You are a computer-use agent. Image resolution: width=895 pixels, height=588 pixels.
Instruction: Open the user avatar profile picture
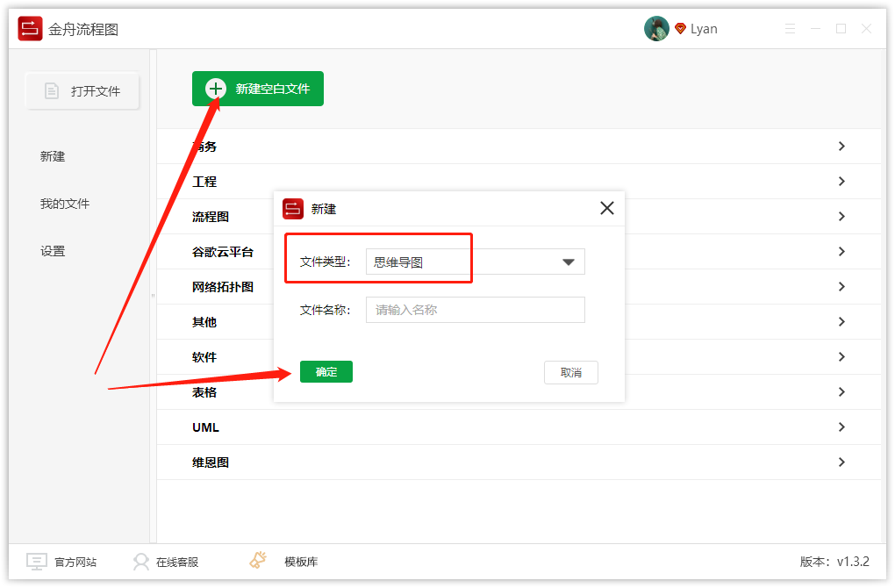pos(656,29)
